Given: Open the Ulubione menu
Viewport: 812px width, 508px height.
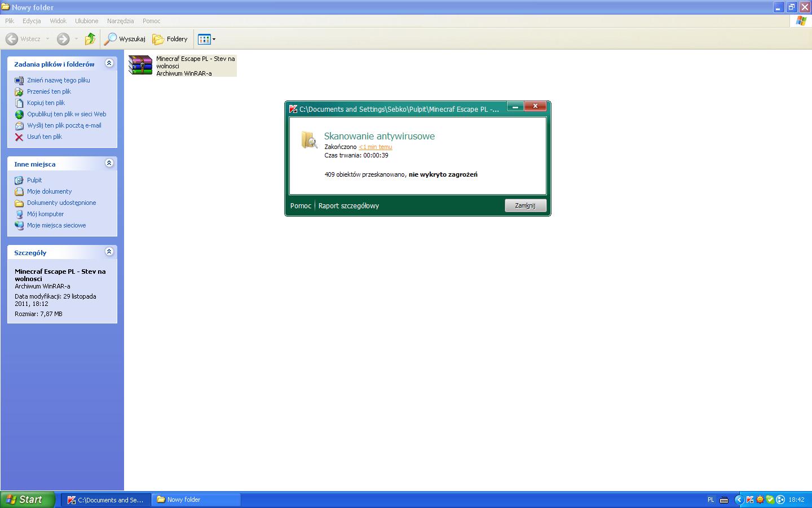Looking at the screenshot, I should coord(87,21).
